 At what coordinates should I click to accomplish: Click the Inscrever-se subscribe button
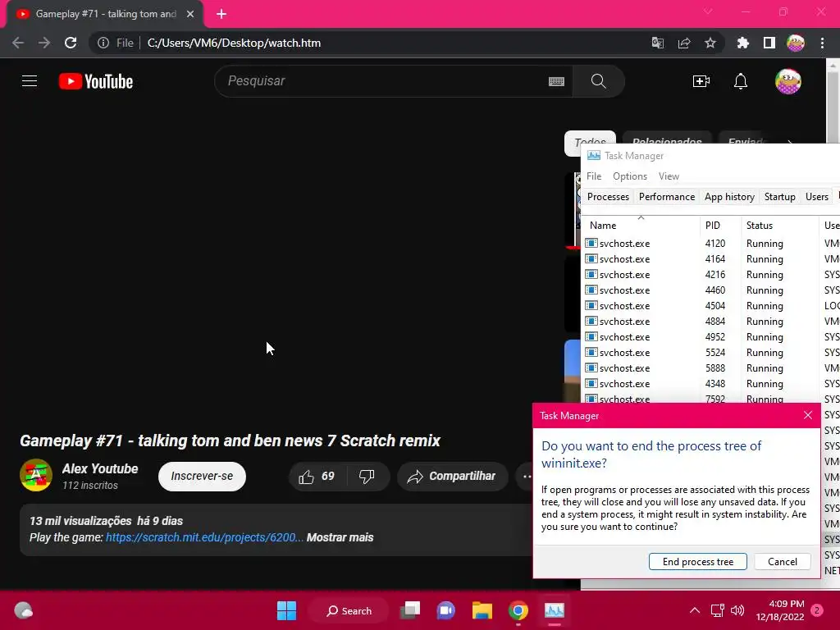[x=202, y=477]
